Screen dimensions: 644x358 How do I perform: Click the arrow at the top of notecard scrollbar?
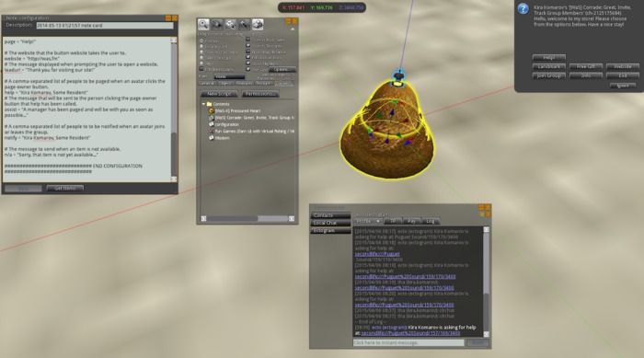tap(174, 40)
